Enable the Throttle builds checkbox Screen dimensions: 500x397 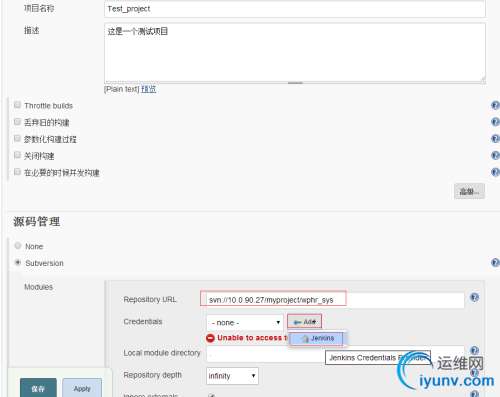coord(17,105)
